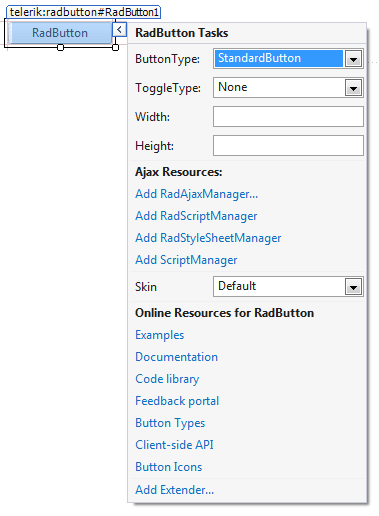Screen dimensions: 379x516
Task: Open the Feedback portal link
Action: [177, 401]
